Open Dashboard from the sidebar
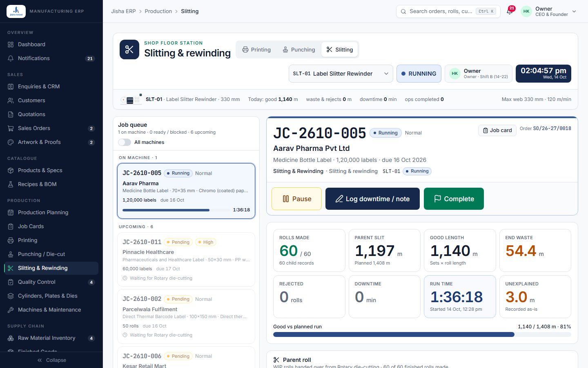 coord(51,44)
